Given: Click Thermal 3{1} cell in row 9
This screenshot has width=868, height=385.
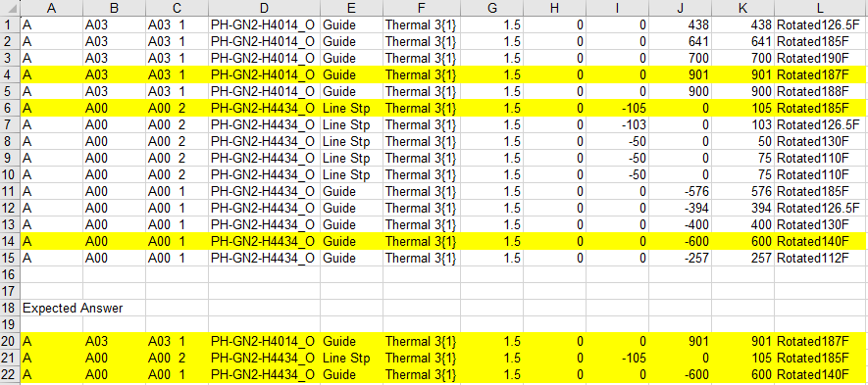Looking at the screenshot, I should (422, 158).
